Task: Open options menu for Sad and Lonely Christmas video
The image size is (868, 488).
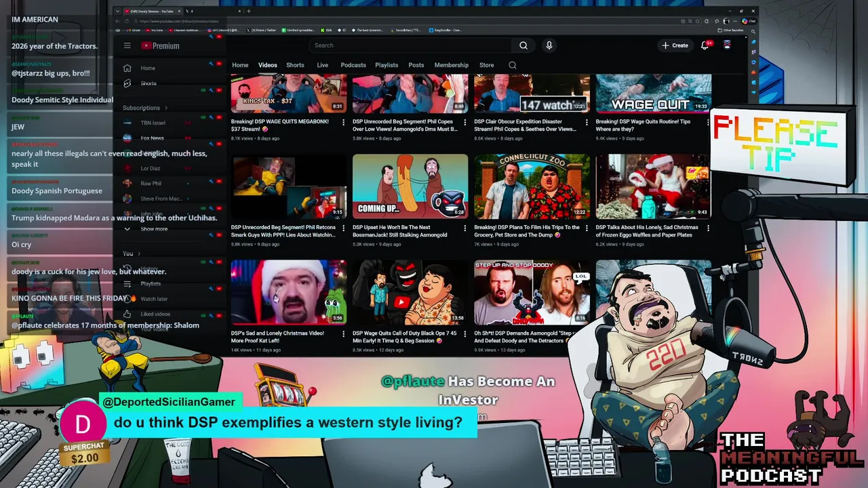Action: click(x=343, y=334)
